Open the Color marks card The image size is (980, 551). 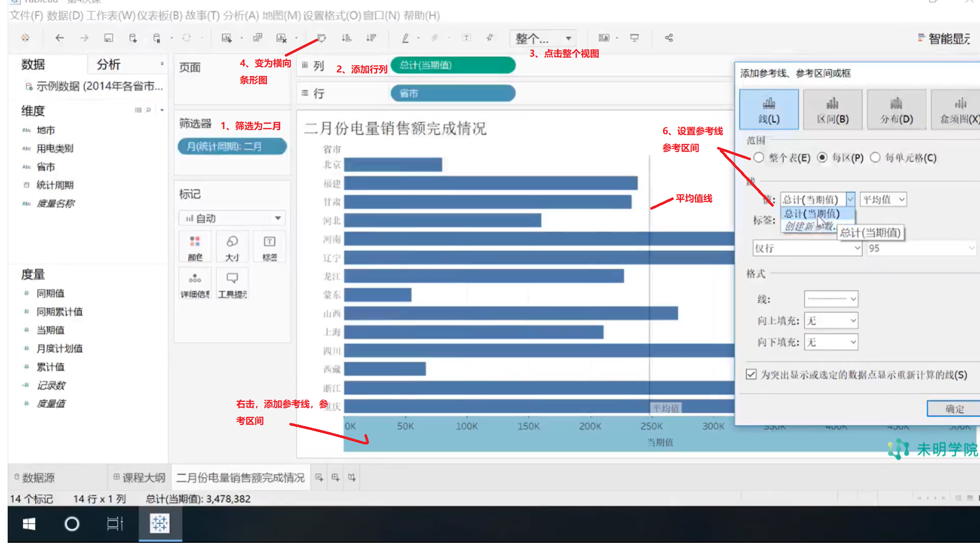[195, 246]
